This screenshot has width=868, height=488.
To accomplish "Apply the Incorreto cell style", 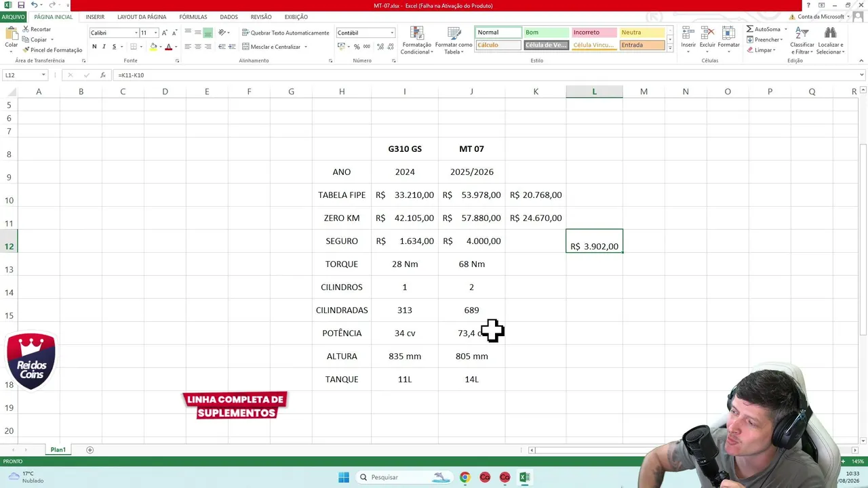I will pos(594,33).
